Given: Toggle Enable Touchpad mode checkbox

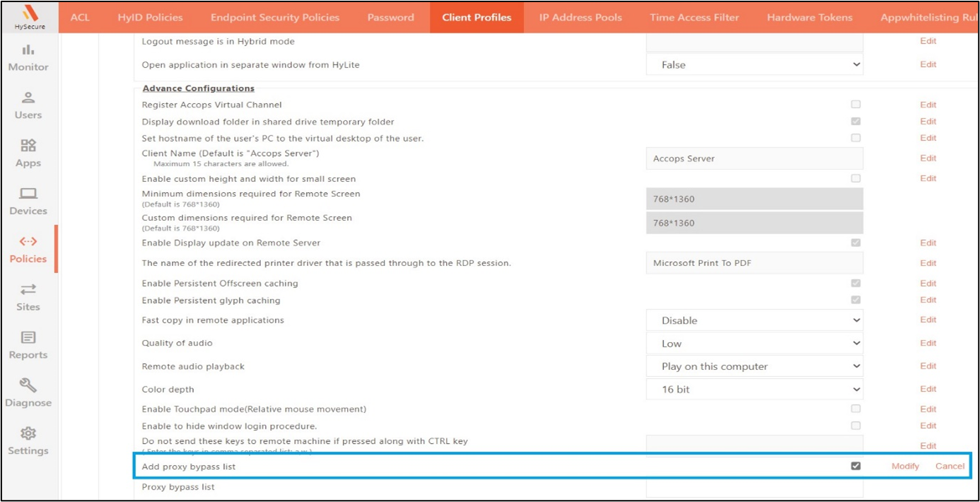Looking at the screenshot, I should coord(856,409).
